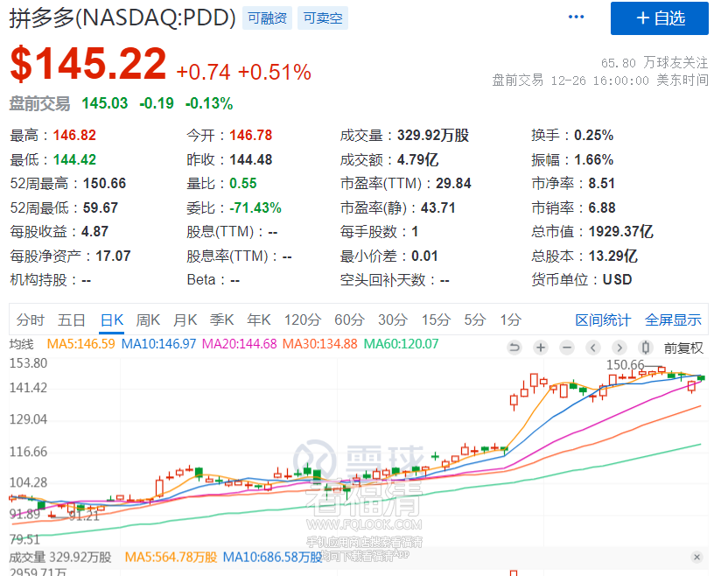728x576 pixels.
Task: Zoom in the K-line chart with plus icon
Action: [541, 348]
